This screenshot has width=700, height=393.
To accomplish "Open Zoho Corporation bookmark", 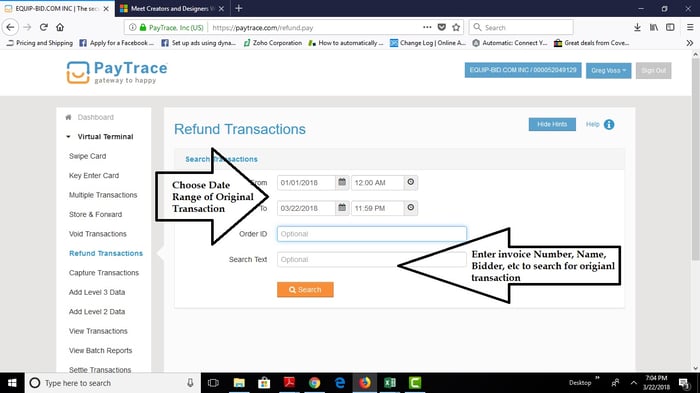I will click(x=273, y=43).
